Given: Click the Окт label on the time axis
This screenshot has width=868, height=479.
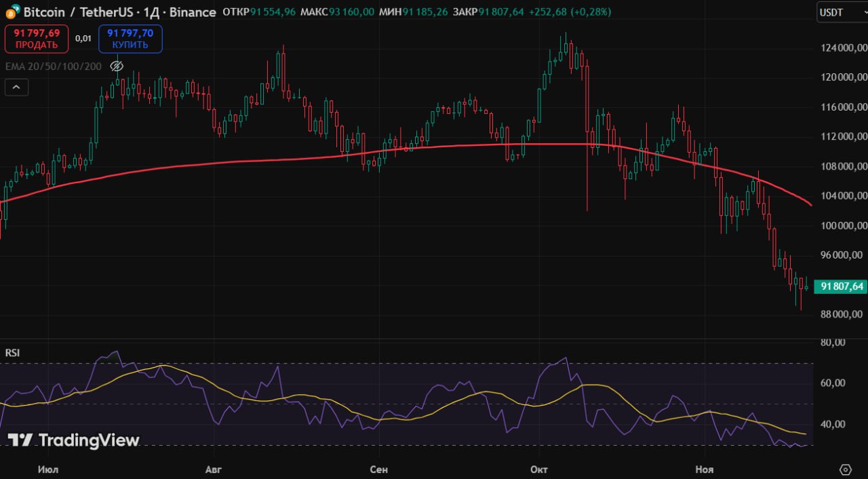Looking at the screenshot, I should pos(539,470).
